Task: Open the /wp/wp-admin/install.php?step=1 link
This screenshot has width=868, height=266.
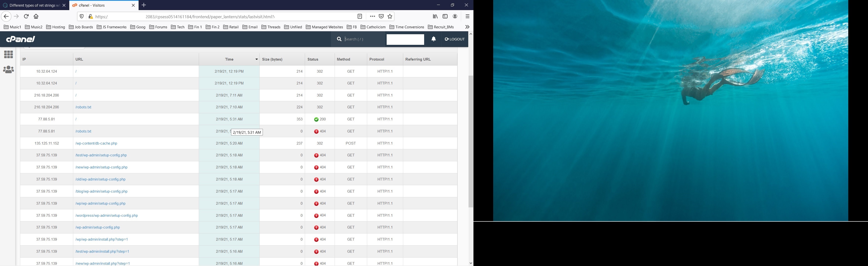Action: coord(101,239)
